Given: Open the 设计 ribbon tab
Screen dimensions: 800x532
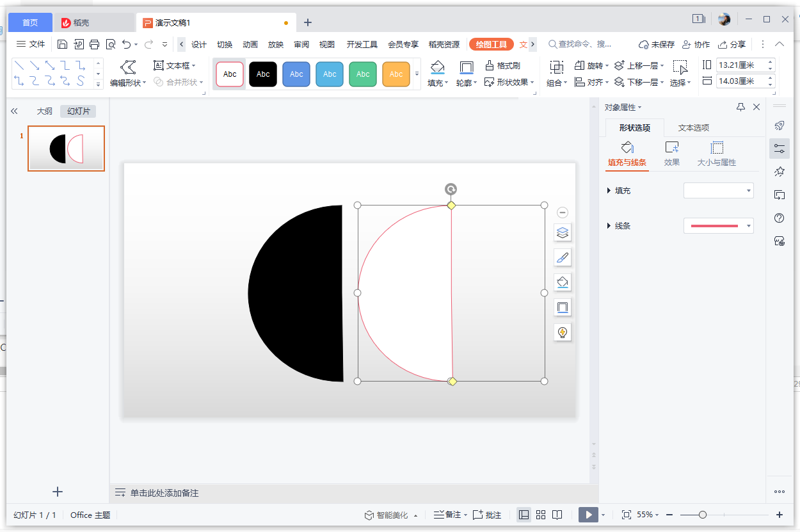Looking at the screenshot, I should tap(199, 44).
